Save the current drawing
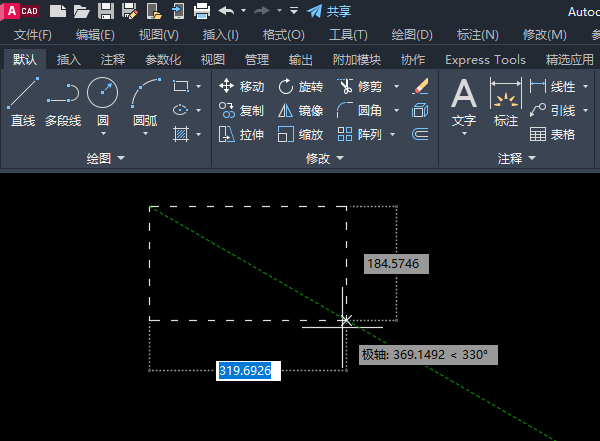This screenshot has width=600, height=441. 106,11
